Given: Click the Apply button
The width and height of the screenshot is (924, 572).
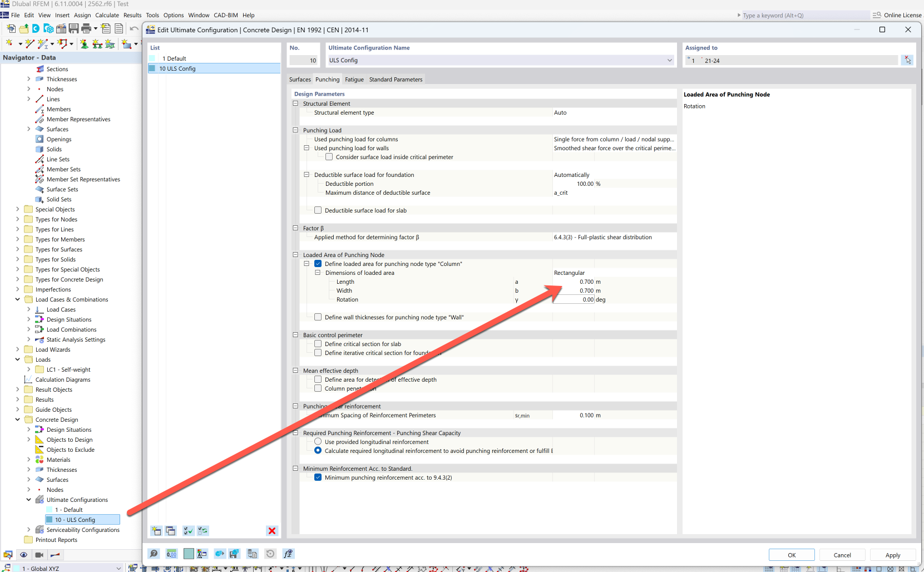Looking at the screenshot, I should pyautogui.click(x=893, y=555).
